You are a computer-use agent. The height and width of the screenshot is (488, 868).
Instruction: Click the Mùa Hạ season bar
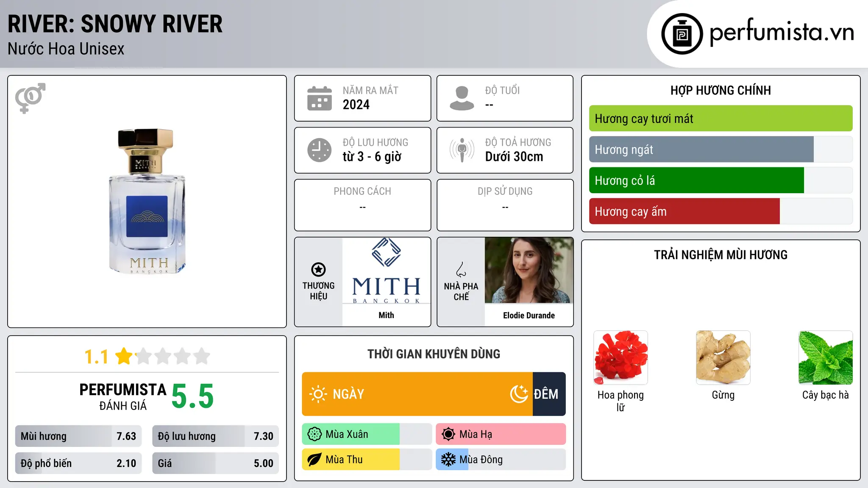[501, 434]
